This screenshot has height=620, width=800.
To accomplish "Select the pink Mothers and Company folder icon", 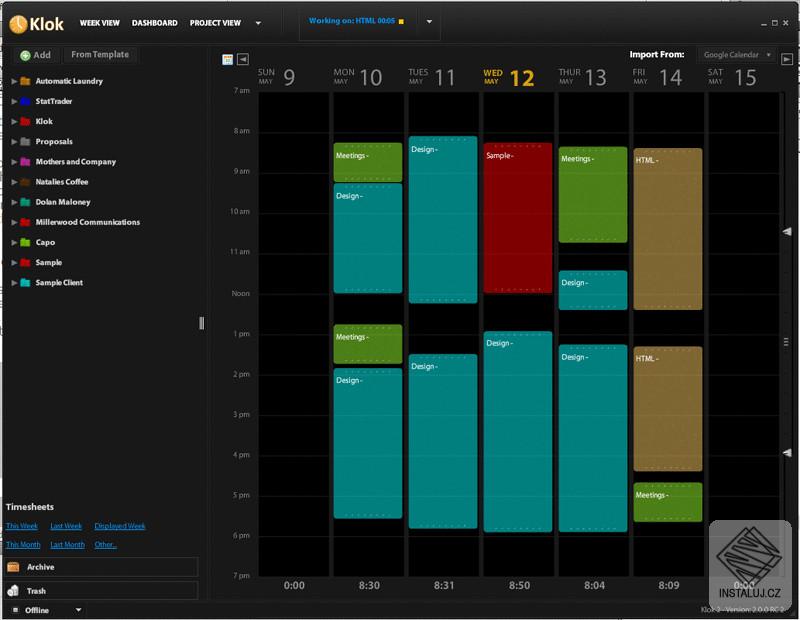I will point(25,162).
